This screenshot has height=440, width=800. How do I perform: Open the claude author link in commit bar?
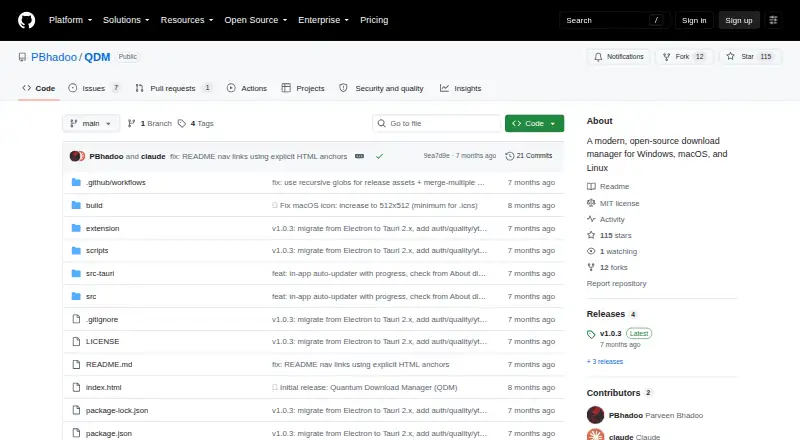click(153, 156)
